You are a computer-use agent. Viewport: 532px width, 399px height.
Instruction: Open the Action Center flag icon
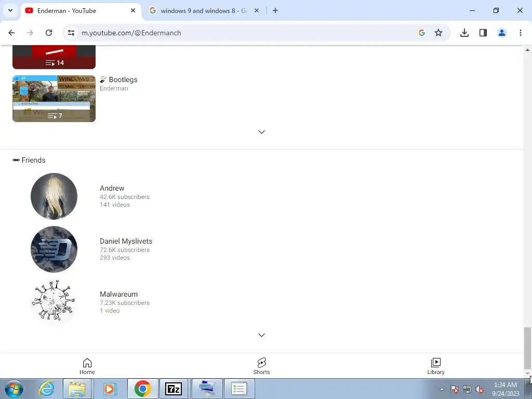[x=455, y=390]
